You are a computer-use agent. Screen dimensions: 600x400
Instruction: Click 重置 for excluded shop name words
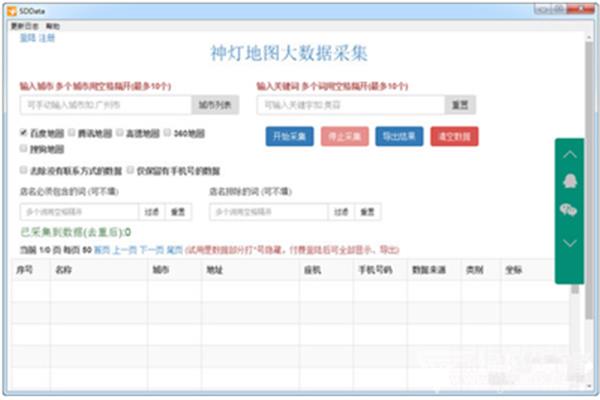coord(367,212)
